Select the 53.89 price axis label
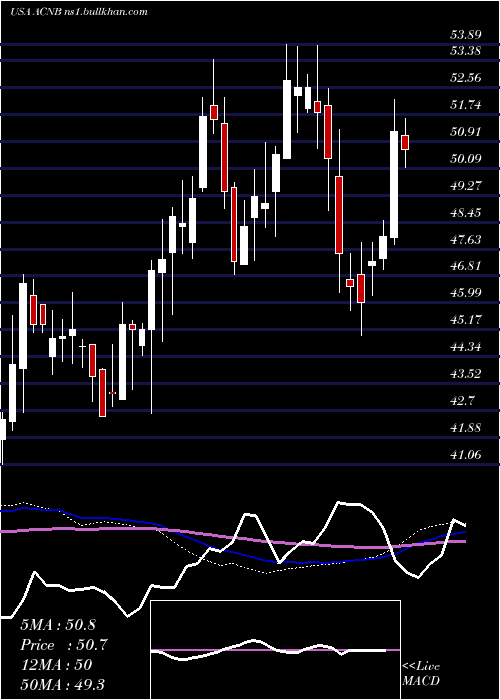The width and height of the screenshot is (500, 700). click(465, 36)
